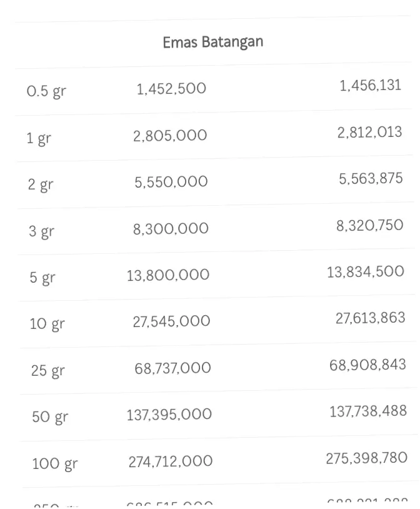Select the 50 gr row label
This screenshot has width=420, height=509.
point(50,416)
